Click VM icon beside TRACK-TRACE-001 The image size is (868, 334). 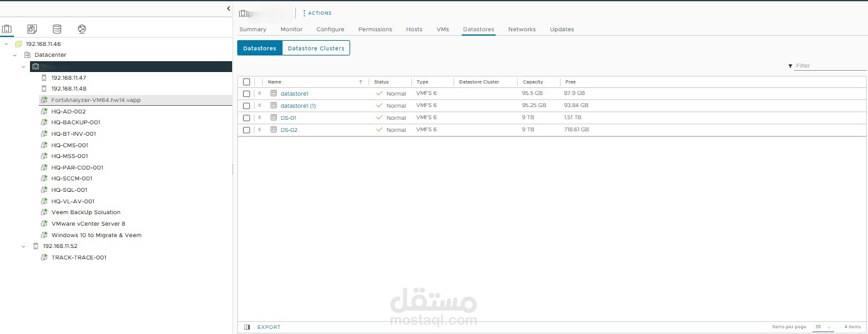coord(44,258)
